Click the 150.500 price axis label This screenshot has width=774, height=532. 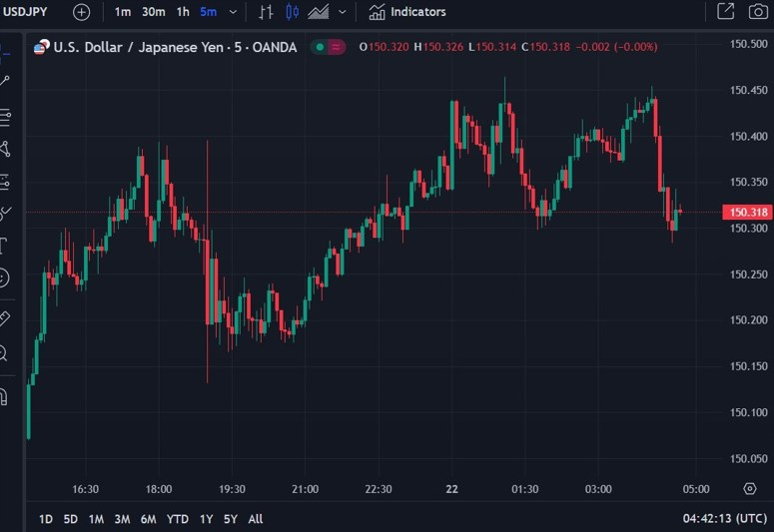(x=749, y=44)
